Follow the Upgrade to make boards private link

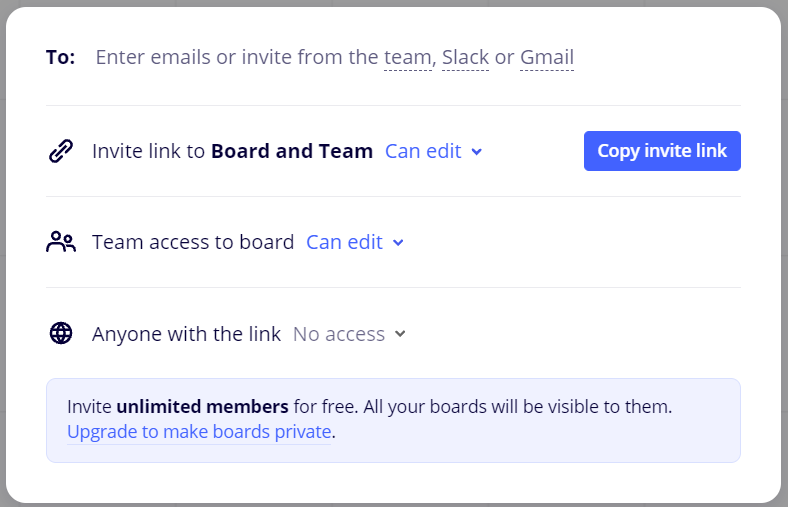coord(199,432)
